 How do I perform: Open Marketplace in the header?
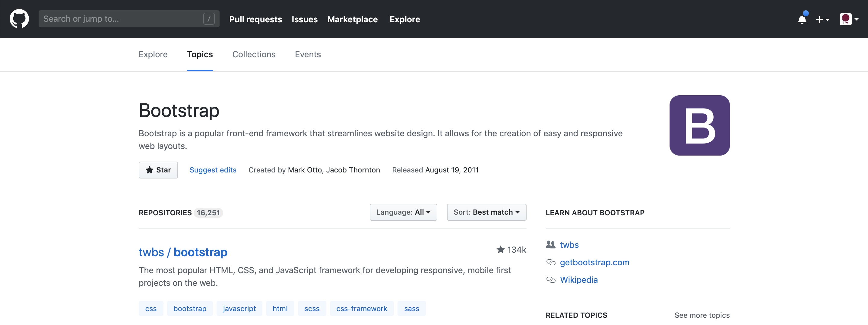click(352, 19)
